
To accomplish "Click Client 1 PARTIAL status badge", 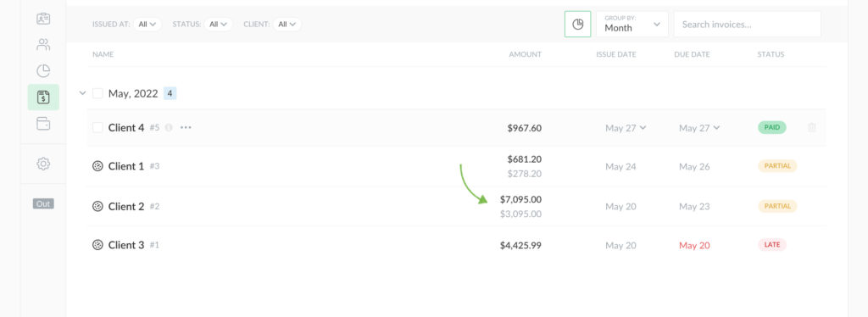I will [x=777, y=166].
